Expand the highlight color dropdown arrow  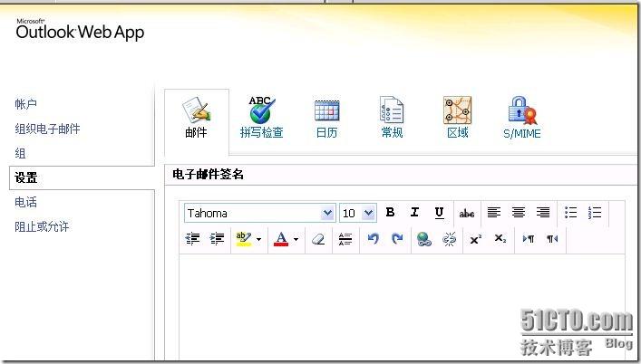click(258, 240)
